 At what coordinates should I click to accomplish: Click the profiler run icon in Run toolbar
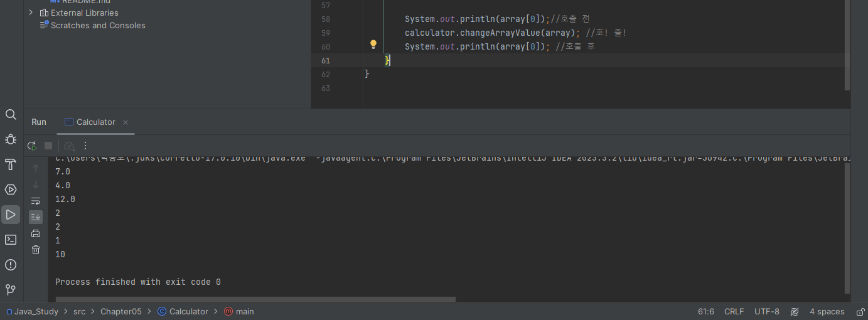69,146
